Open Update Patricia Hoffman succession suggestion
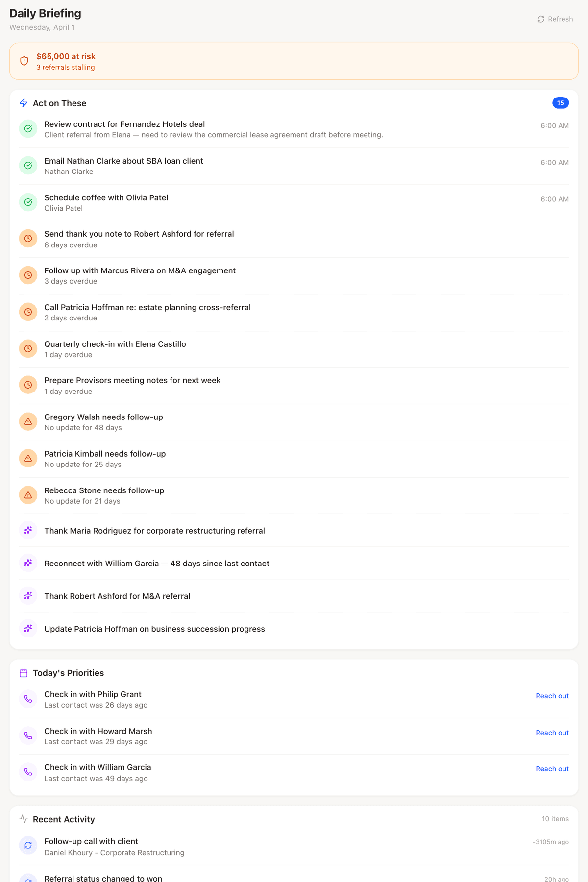The image size is (588, 882). [x=154, y=629]
